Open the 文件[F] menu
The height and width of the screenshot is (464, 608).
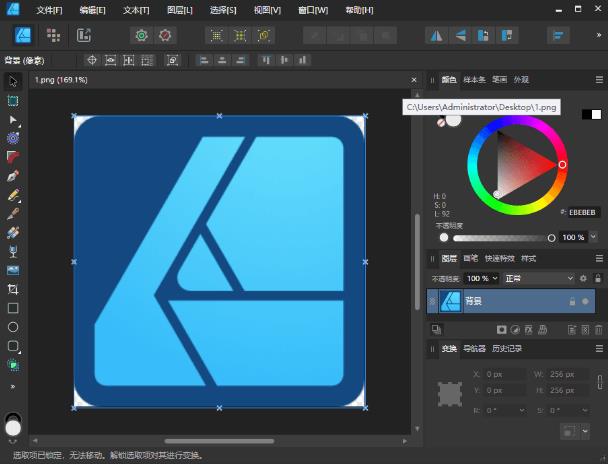click(49, 10)
